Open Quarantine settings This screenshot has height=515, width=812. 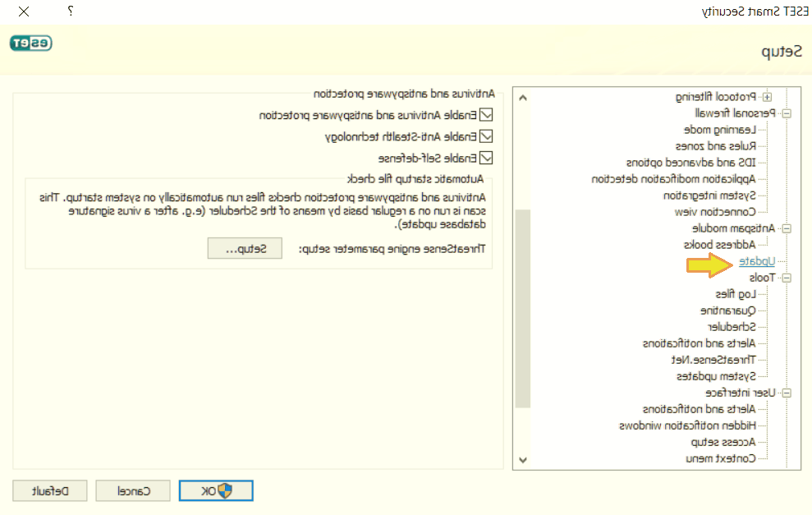click(x=728, y=310)
